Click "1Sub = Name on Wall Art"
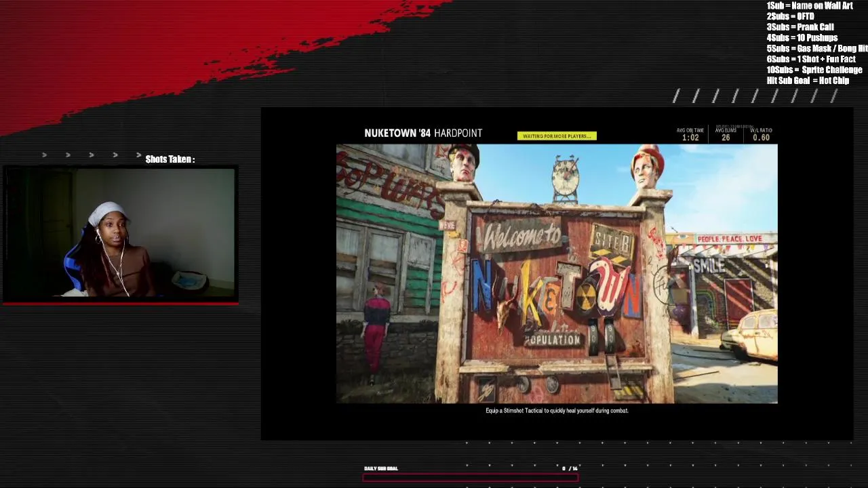 pyautogui.click(x=810, y=5)
